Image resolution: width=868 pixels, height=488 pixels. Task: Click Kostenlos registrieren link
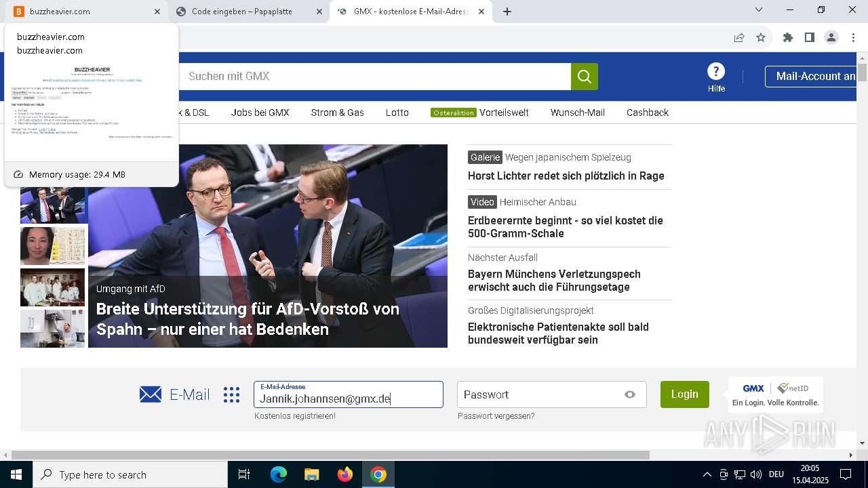pos(295,416)
